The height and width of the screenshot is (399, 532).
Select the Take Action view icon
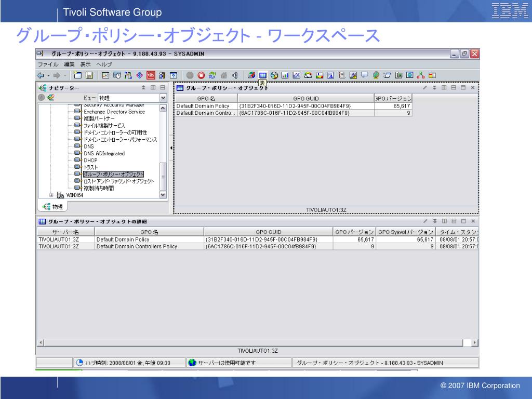(387, 75)
